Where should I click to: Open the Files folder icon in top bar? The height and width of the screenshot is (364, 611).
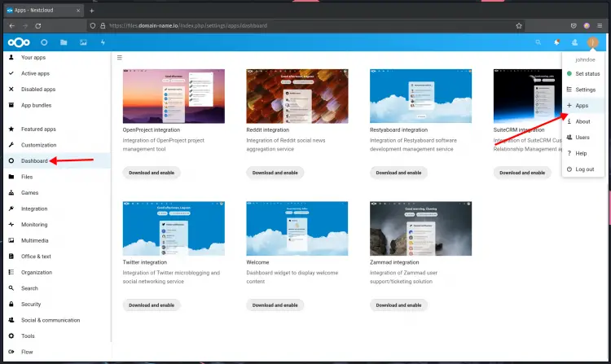(64, 42)
